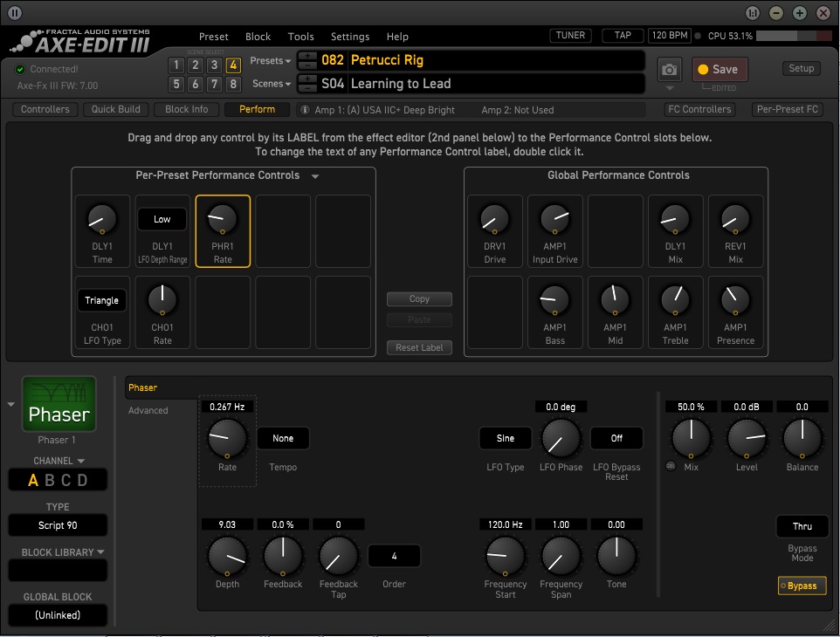Image resolution: width=840 pixels, height=637 pixels.
Task: Click the Global Block Unlinked field
Action: tap(58, 615)
